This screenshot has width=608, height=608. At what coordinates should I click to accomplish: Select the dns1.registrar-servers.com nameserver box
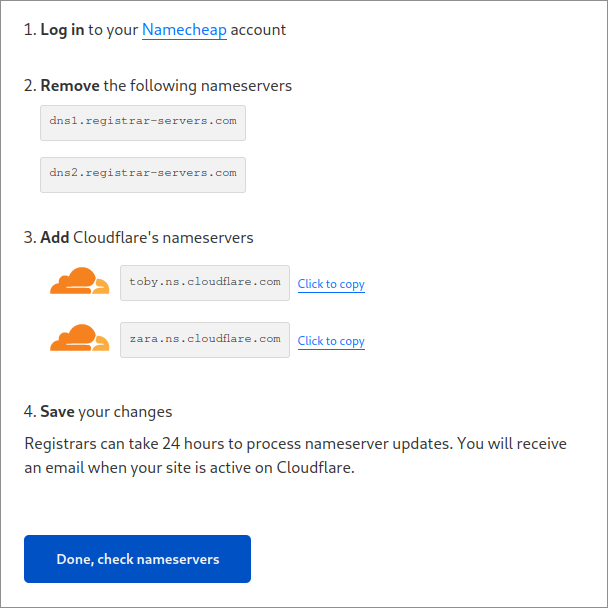point(143,123)
